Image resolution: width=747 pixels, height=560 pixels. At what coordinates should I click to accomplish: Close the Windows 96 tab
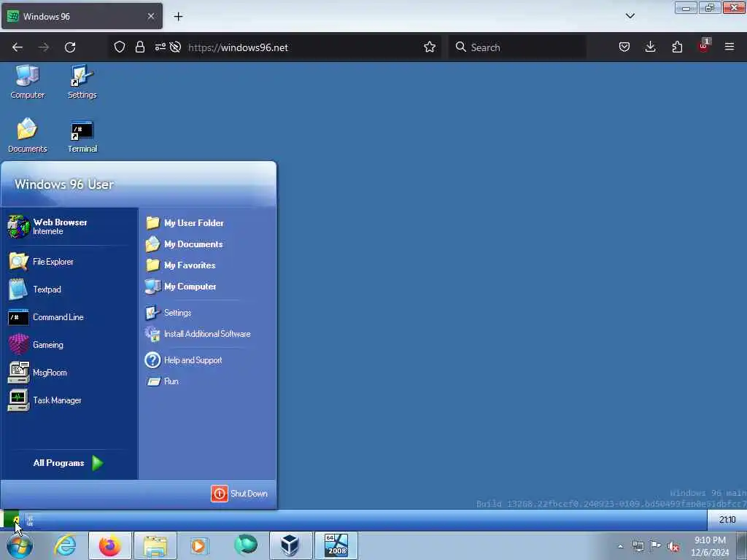click(x=150, y=17)
